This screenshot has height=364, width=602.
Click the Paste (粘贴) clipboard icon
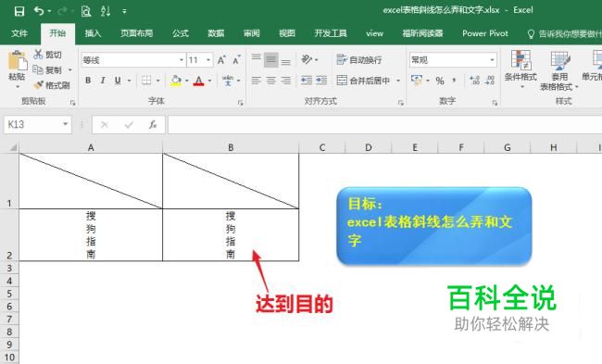pyautogui.click(x=18, y=61)
